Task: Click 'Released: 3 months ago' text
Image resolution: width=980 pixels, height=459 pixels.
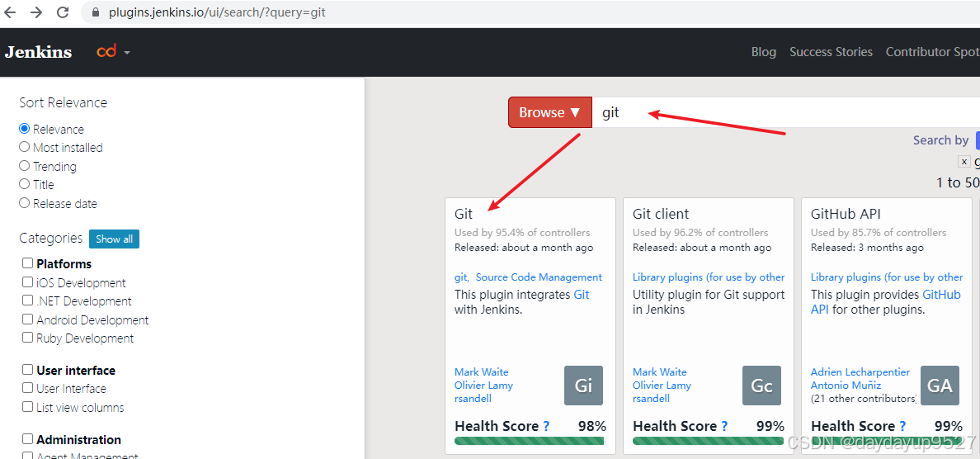Action: coord(867,248)
